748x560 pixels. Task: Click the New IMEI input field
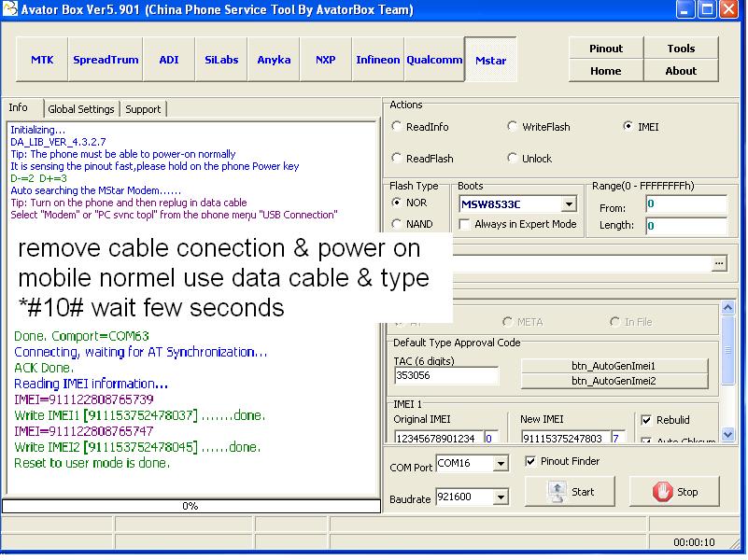tap(565, 438)
